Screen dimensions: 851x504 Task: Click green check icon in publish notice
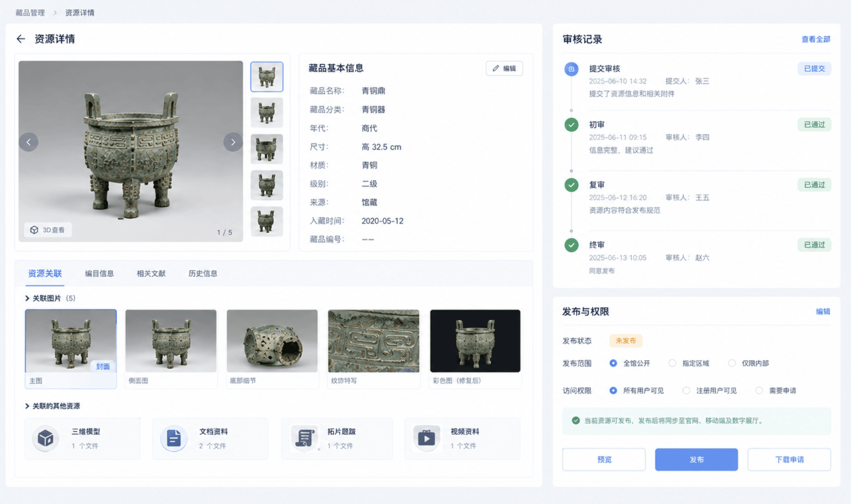[x=575, y=421]
